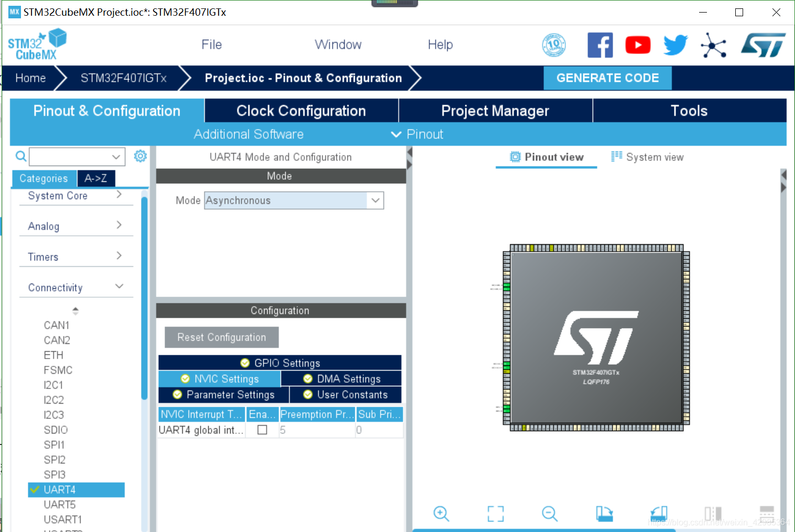Sort by the NVIC Interrupt Table column header
795x532 pixels.
click(x=202, y=414)
